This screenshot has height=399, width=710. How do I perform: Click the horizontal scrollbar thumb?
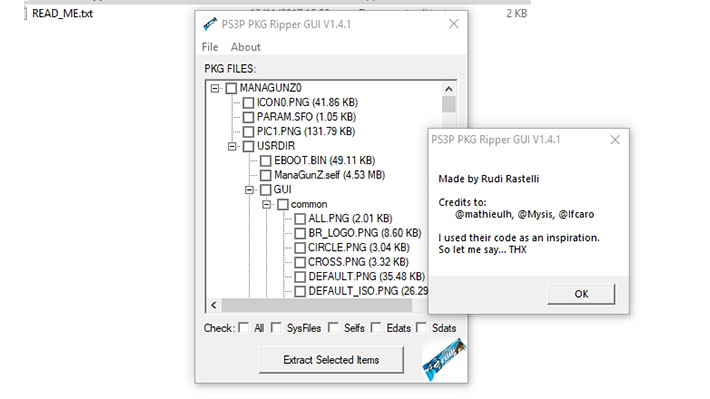(317, 305)
